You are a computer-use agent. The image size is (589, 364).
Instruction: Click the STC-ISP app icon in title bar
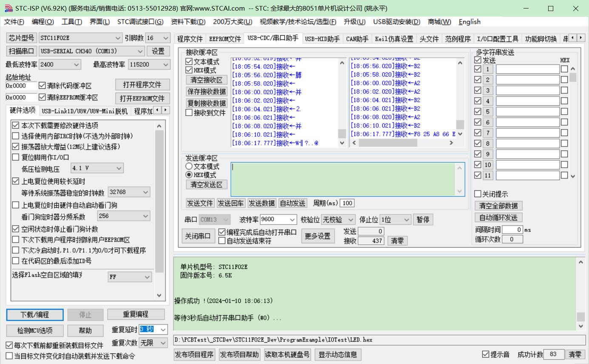pos(9,8)
